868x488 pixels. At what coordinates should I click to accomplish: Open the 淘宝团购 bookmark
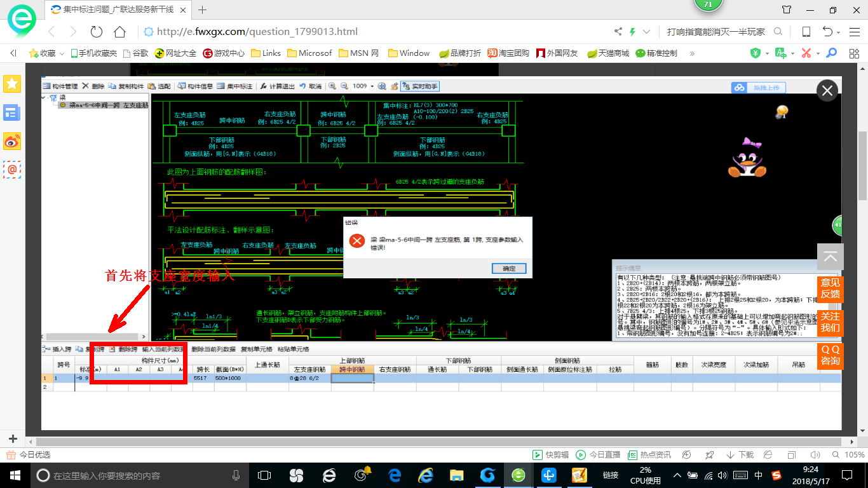tap(508, 53)
